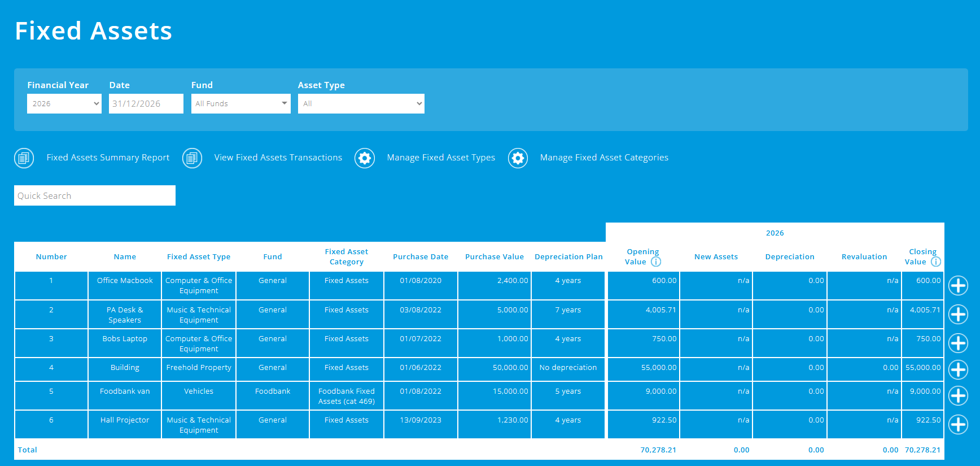The height and width of the screenshot is (466, 980).
Task: Sort by Fixed Asset Category column
Action: point(347,256)
